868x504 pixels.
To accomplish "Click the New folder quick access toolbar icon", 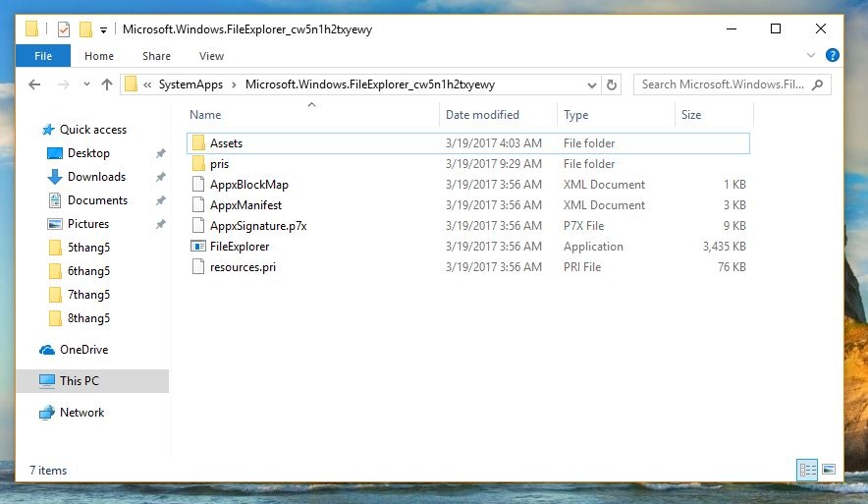I will click(85, 29).
